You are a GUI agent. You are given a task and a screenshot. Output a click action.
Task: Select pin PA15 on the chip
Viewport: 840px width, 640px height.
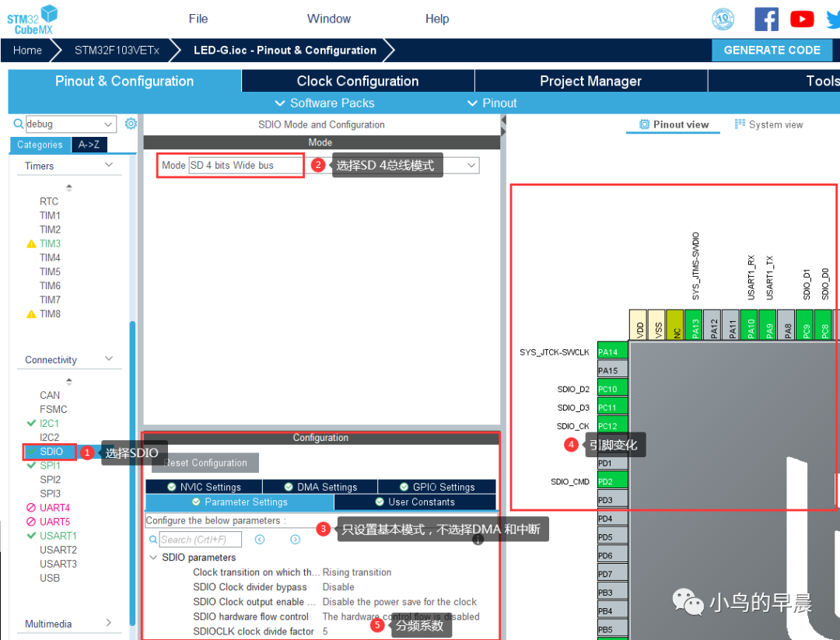(612, 370)
